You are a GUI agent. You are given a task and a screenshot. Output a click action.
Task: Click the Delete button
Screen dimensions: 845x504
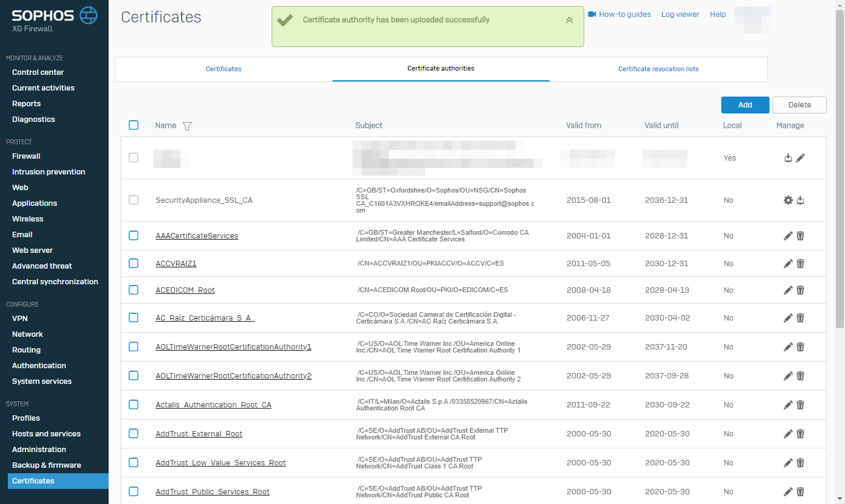tap(800, 105)
